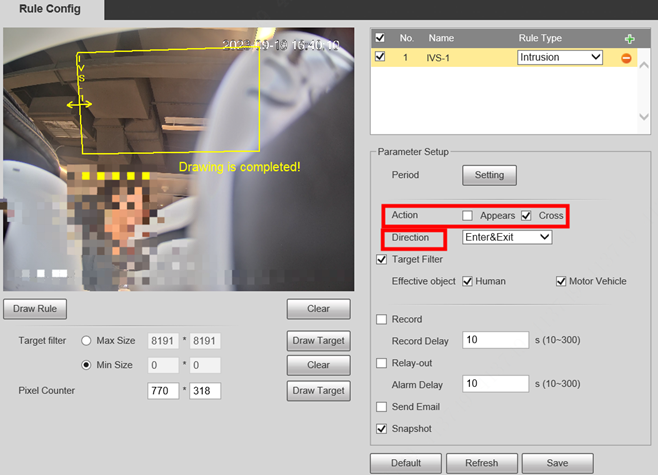
Task: Click the Period Setting button
Action: [489, 175]
